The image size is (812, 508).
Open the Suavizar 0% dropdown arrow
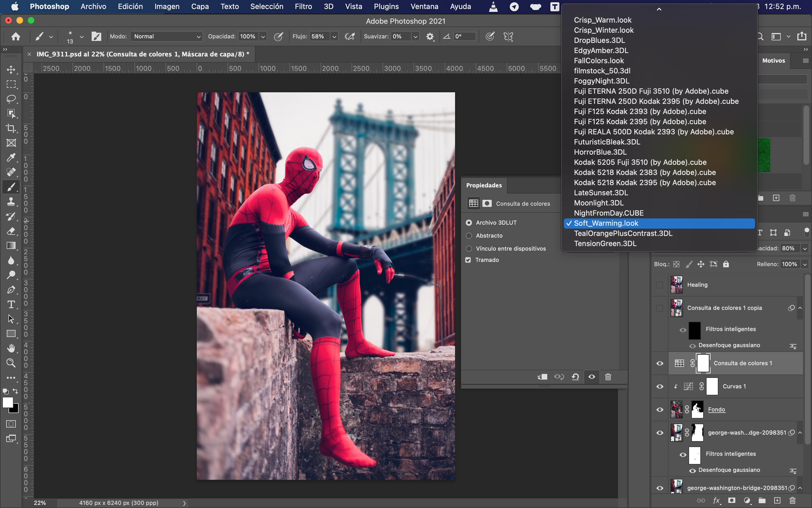click(x=415, y=36)
